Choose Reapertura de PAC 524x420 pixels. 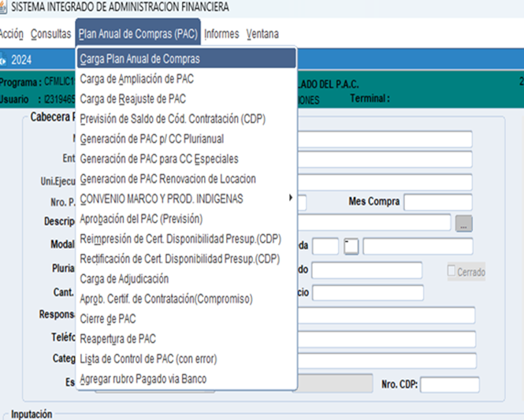click(x=118, y=339)
